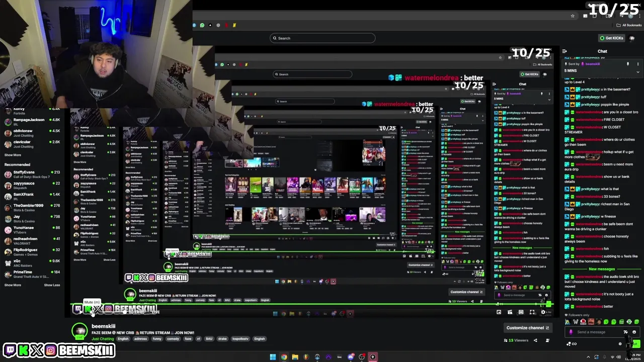This screenshot has height=362, width=644.
Task: Click the Get KICKs button
Action: point(612,38)
